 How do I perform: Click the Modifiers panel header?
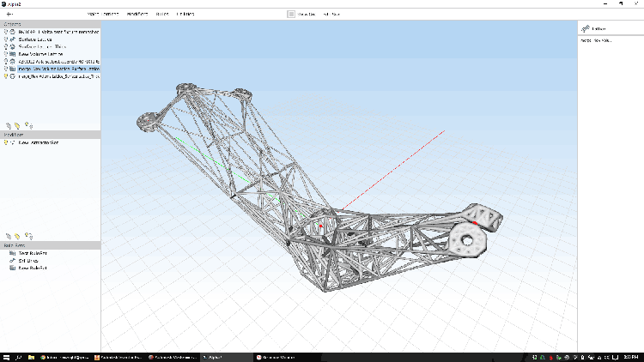[x=50, y=135]
